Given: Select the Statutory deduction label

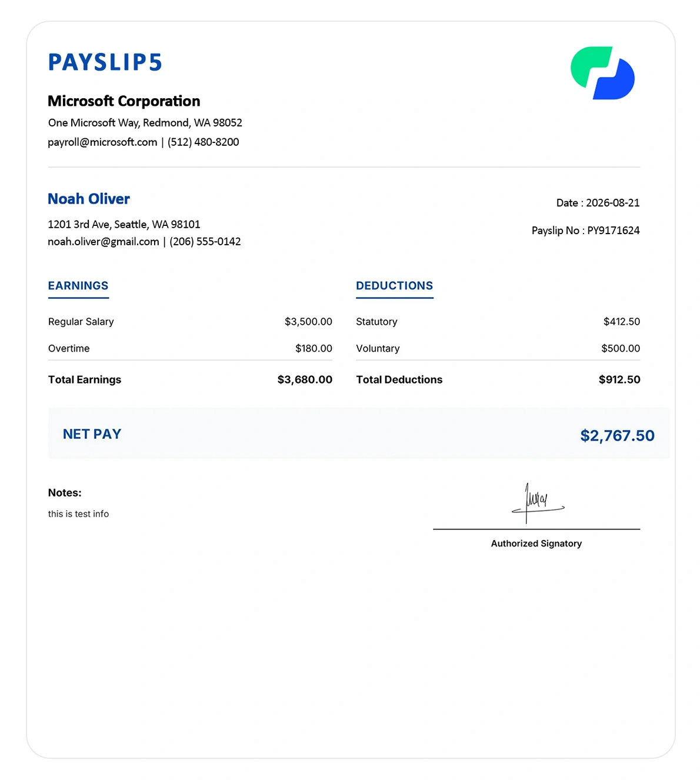Looking at the screenshot, I should (376, 322).
